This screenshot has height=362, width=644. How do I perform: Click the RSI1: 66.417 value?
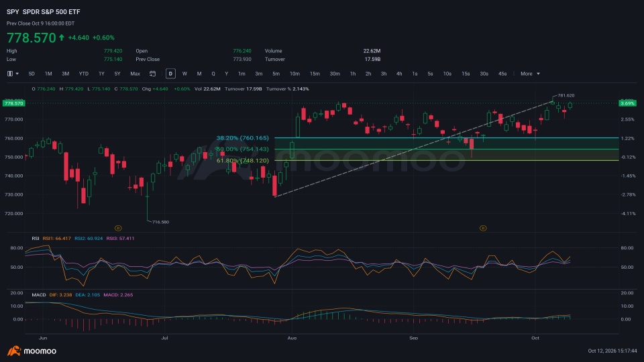point(56,239)
